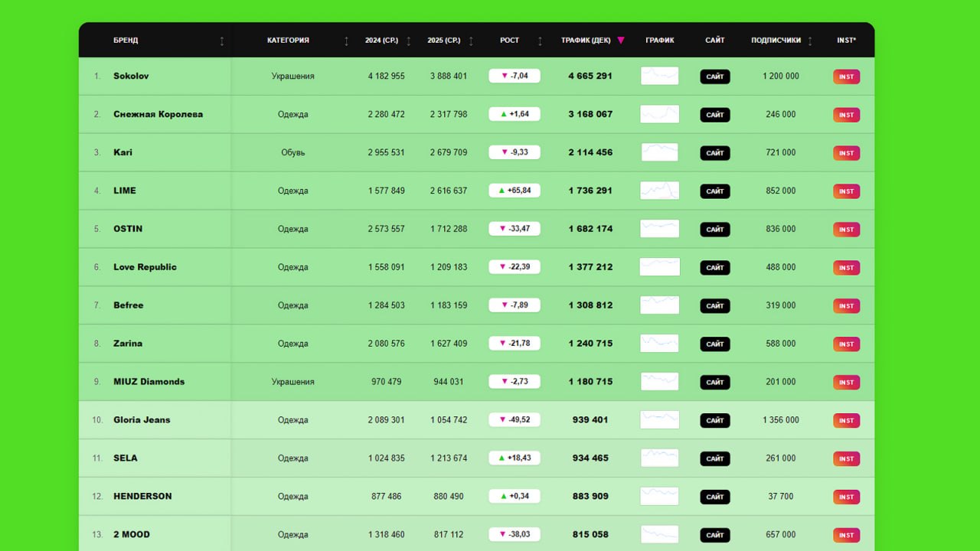
Task: Open HENDERSON INST badge
Action: point(846,497)
